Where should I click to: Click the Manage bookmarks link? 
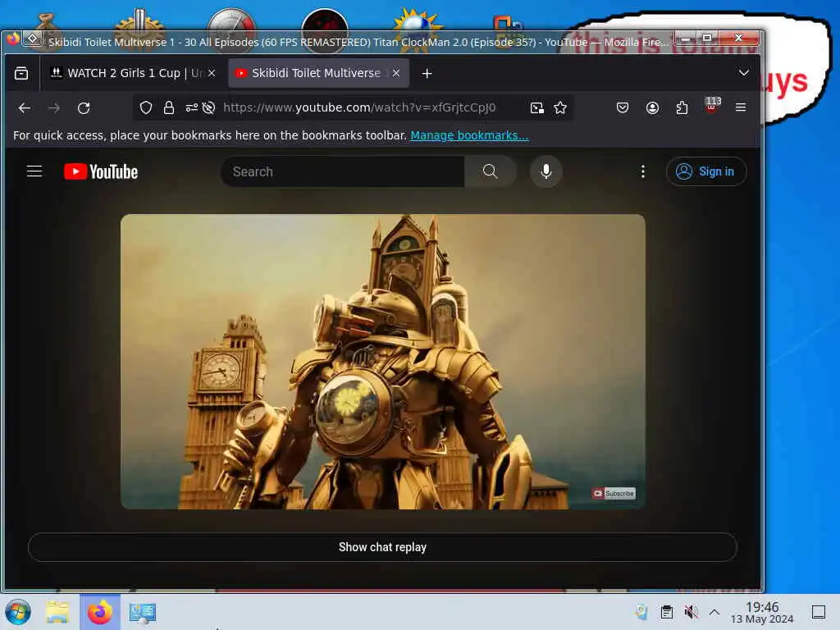[x=469, y=135]
